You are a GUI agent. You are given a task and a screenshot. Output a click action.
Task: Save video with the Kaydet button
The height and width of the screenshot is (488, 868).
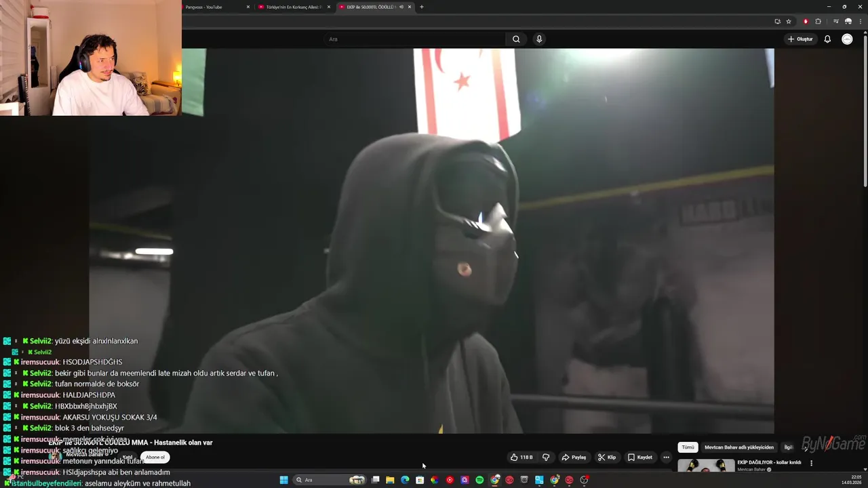pyautogui.click(x=639, y=457)
